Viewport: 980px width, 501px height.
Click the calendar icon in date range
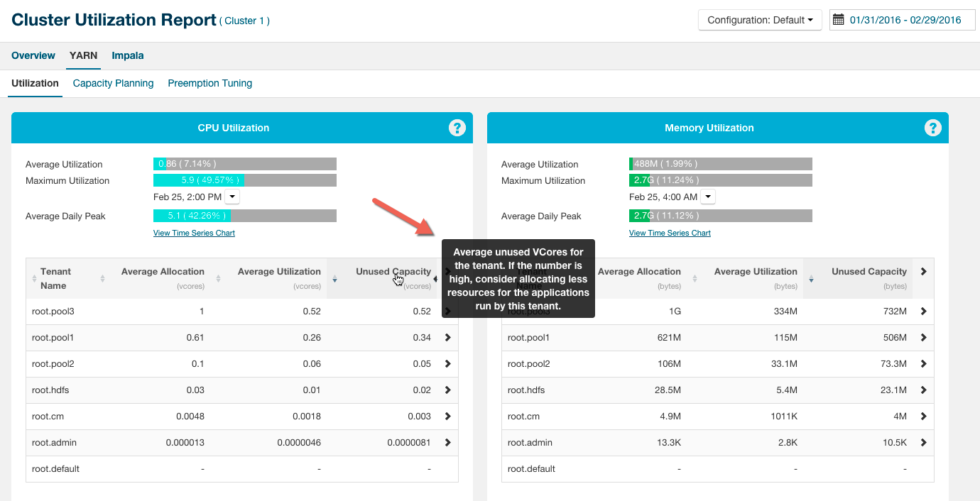[x=838, y=20]
